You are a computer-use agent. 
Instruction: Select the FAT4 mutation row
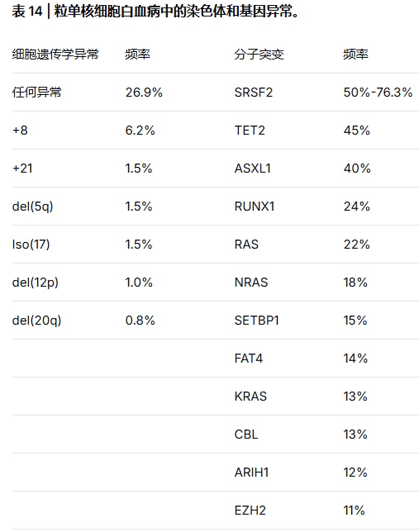(x=216, y=359)
